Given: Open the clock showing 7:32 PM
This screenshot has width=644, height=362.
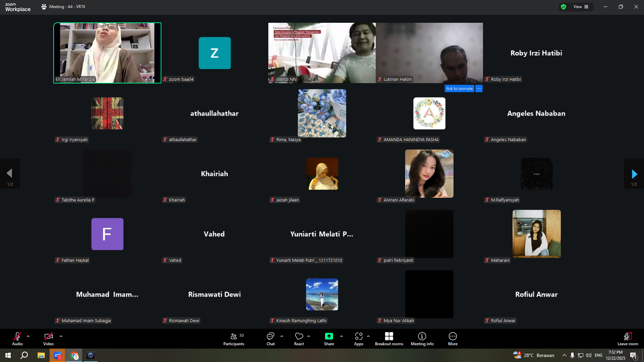Looking at the screenshot, I should [615, 355].
